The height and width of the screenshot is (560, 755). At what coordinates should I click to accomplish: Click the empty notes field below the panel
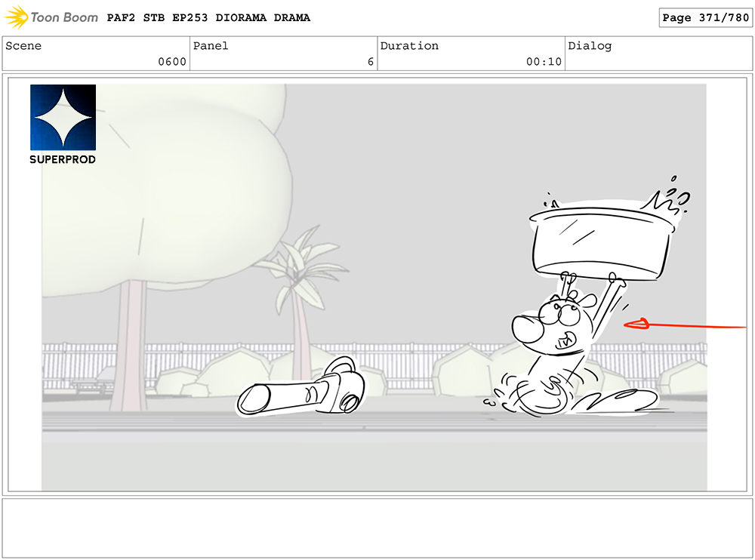pyautogui.click(x=377, y=528)
